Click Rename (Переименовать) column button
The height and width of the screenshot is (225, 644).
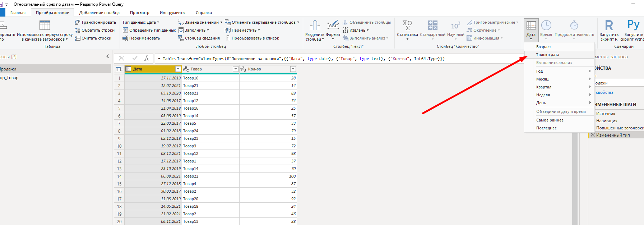coord(141,38)
